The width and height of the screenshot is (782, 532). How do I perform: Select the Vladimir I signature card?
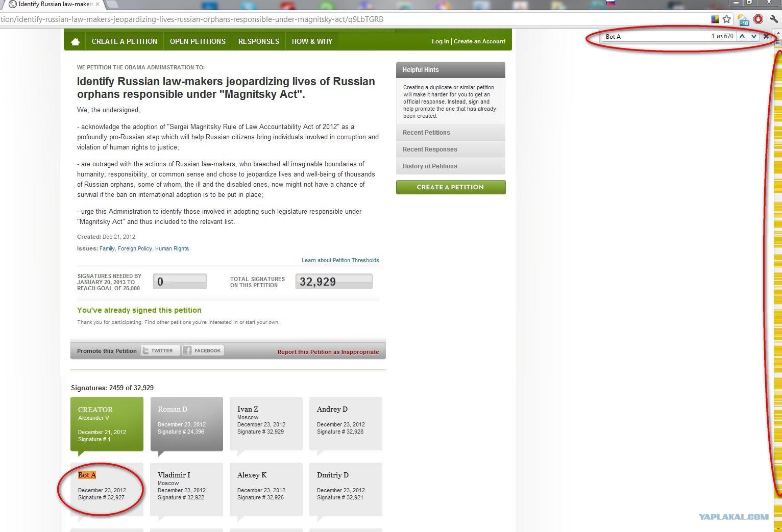(186, 490)
